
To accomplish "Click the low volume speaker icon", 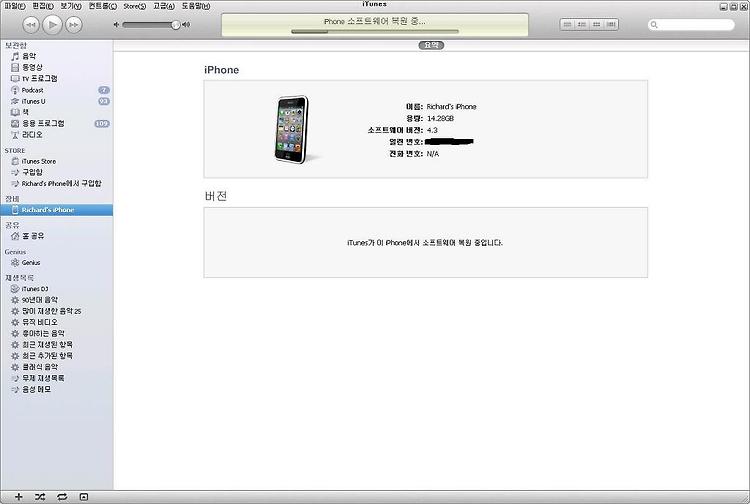I will [116, 24].
